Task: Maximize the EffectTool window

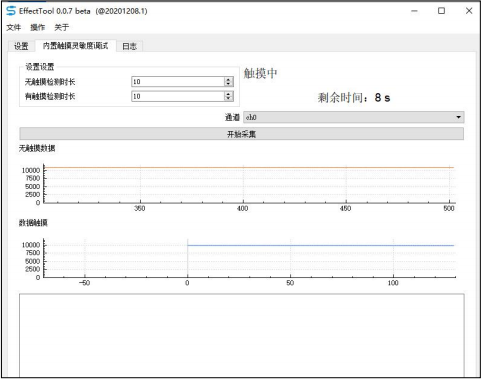Action: pyautogui.click(x=441, y=11)
